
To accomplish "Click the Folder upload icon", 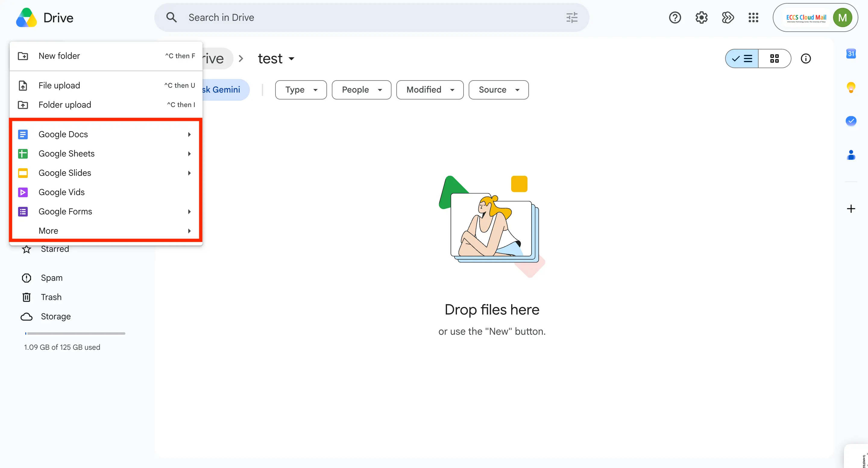I will click(23, 105).
